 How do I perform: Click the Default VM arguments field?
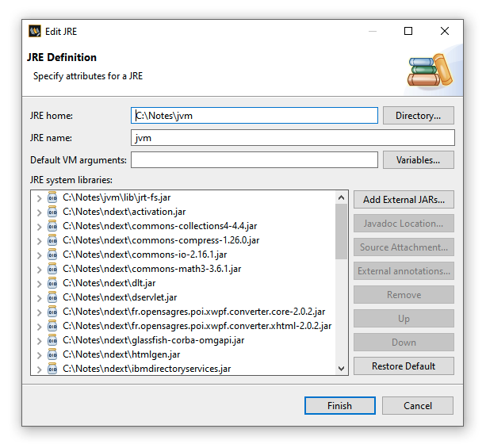(254, 160)
